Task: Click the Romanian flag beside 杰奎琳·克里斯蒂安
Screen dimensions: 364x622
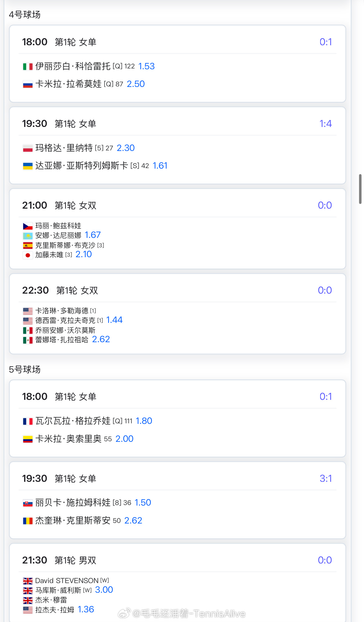Action: point(28,521)
